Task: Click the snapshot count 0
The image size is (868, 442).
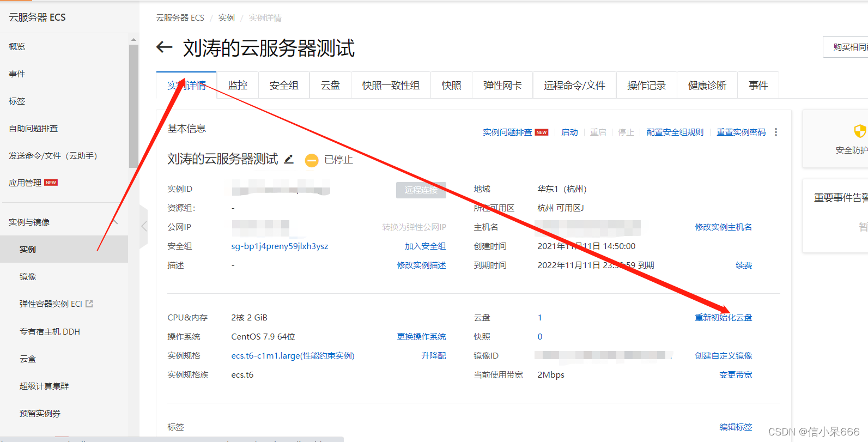Action: pyautogui.click(x=540, y=337)
